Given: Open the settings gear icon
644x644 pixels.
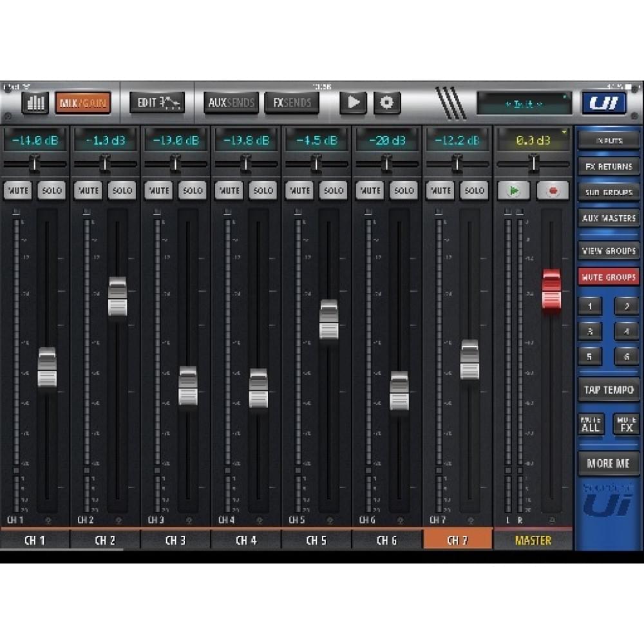Looking at the screenshot, I should point(387,102).
